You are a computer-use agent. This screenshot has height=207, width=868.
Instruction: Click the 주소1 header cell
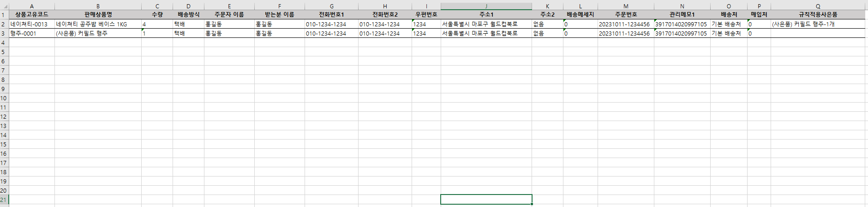pos(486,15)
